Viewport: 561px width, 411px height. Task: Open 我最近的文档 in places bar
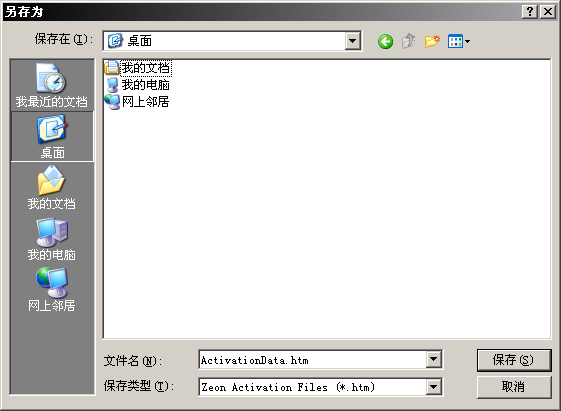click(x=52, y=86)
